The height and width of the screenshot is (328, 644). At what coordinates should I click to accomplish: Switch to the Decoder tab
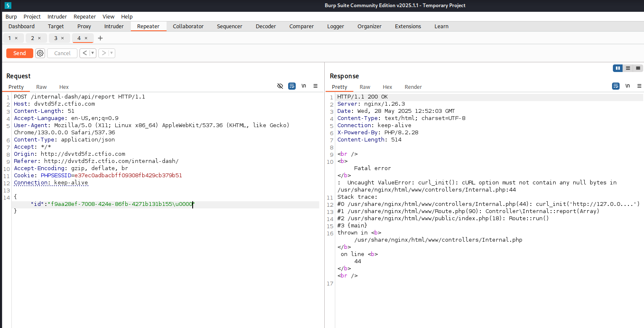265,26
